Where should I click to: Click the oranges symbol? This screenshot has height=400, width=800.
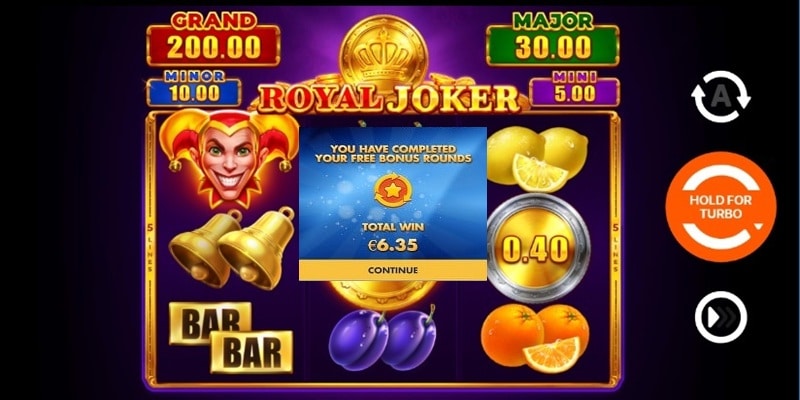point(535,337)
